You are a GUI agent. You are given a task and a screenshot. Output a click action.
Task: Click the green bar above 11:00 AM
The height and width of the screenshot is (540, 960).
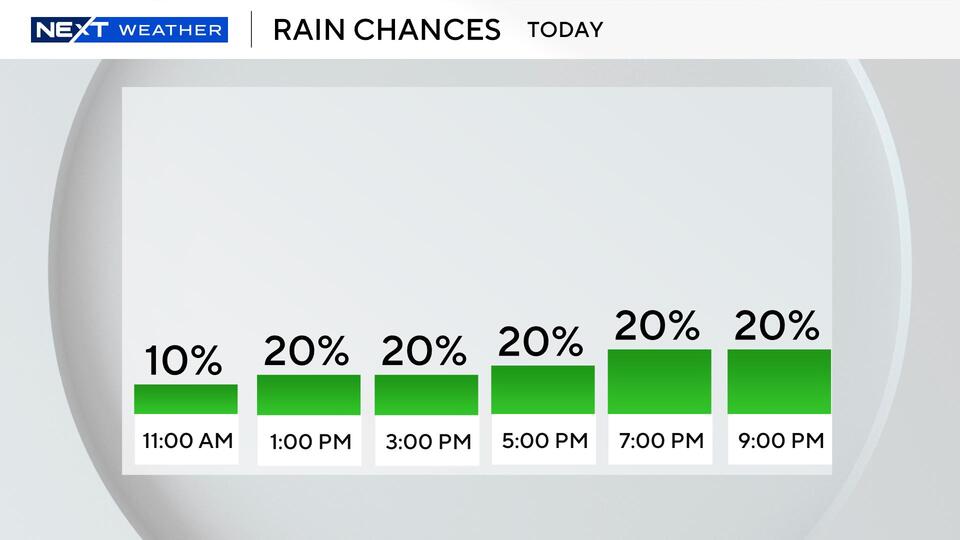point(186,399)
